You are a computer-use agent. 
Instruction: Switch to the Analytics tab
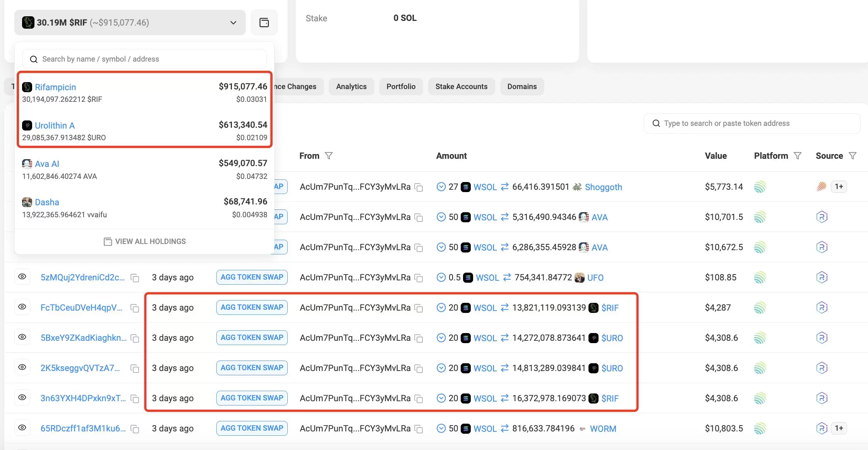click(351, 86)
